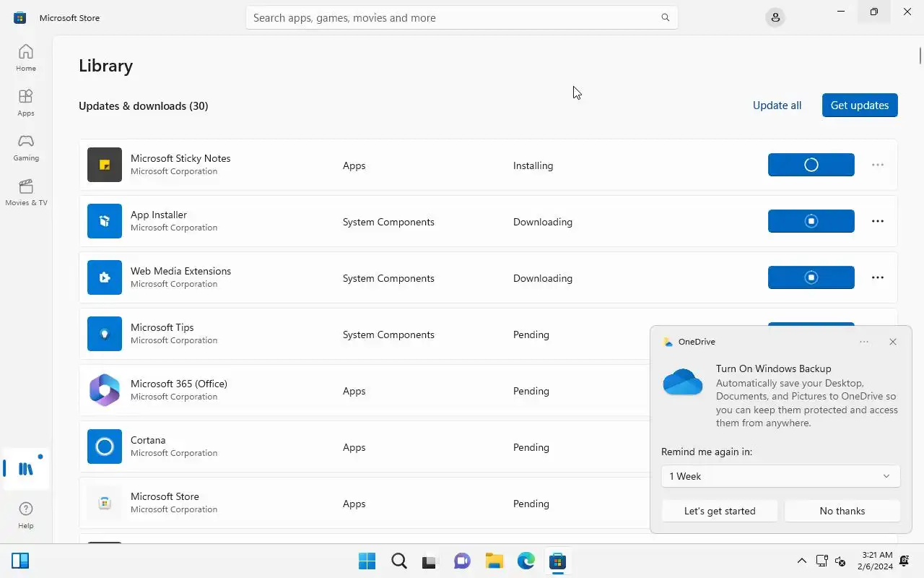Open more options for Microsoft Sticky Notes
The image size is (924, 578).
(878, 165)
